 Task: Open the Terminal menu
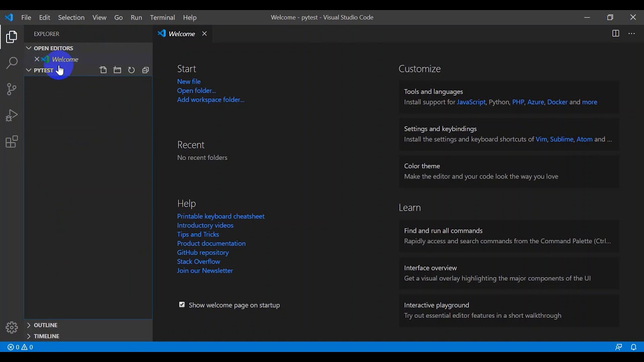[163, 17]
